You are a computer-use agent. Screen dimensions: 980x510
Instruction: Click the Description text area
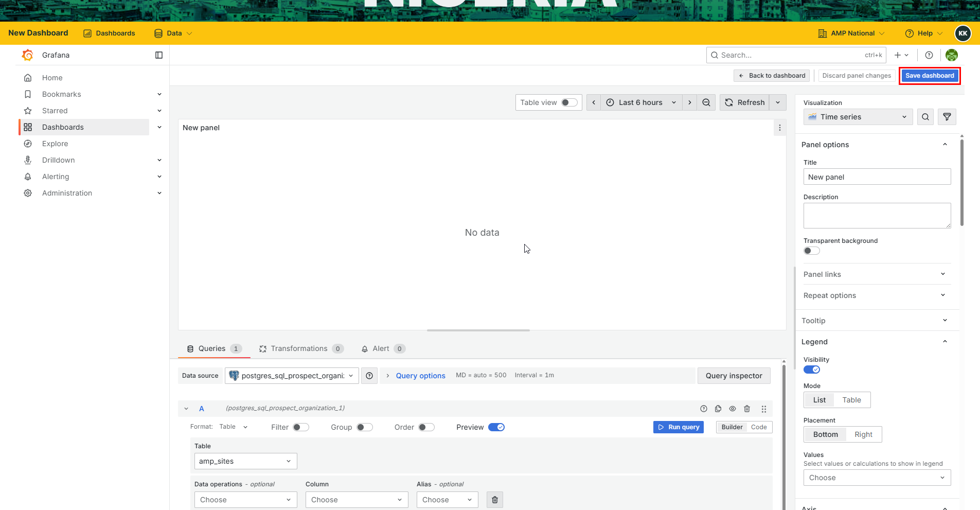pos(877,216)
